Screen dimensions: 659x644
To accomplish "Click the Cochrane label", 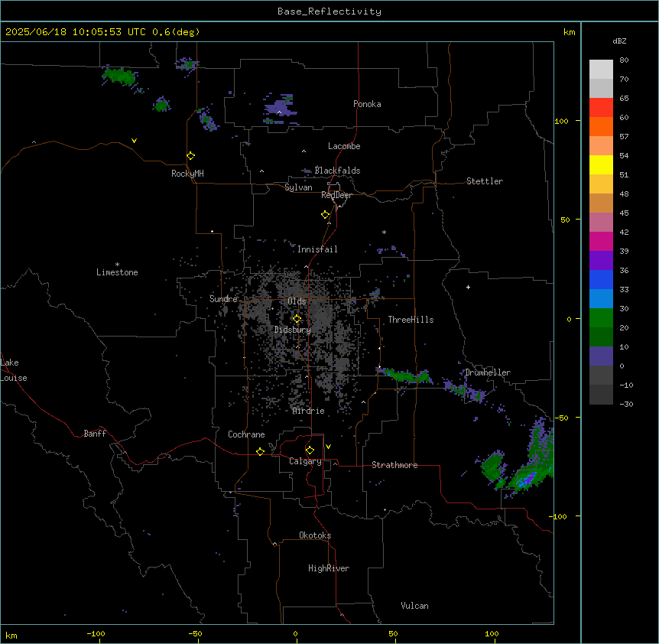I will (246, 434).
